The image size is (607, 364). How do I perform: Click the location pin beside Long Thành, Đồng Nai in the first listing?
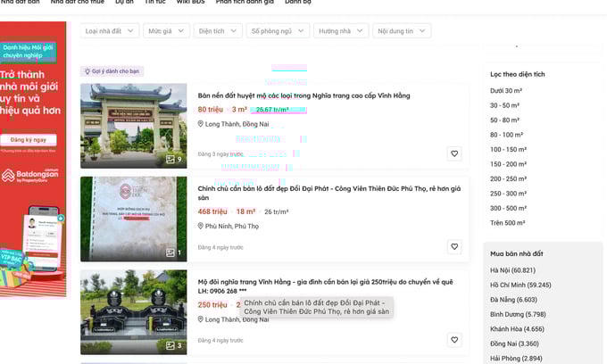[201, 124]
